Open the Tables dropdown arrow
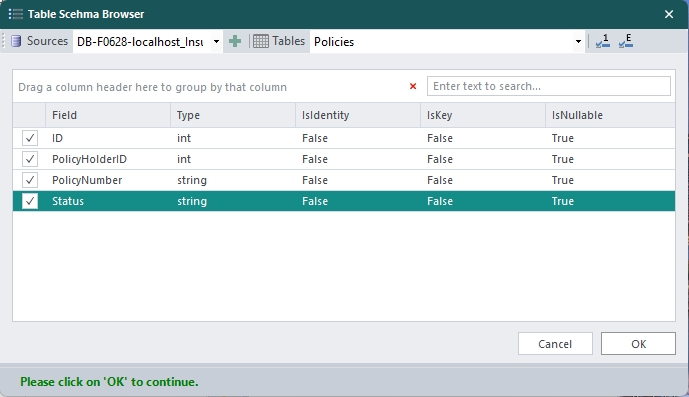The height and width of the screenshot is (397, 689). tap(578, 42)
